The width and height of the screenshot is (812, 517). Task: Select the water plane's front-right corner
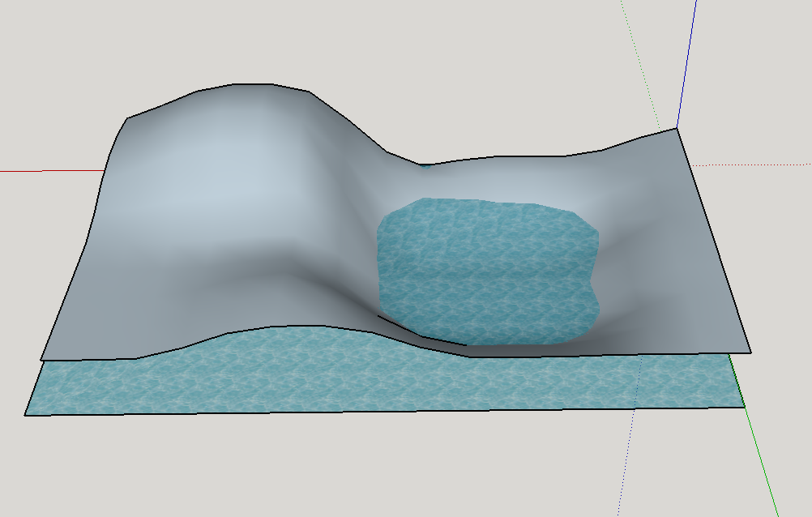point(744,407)
